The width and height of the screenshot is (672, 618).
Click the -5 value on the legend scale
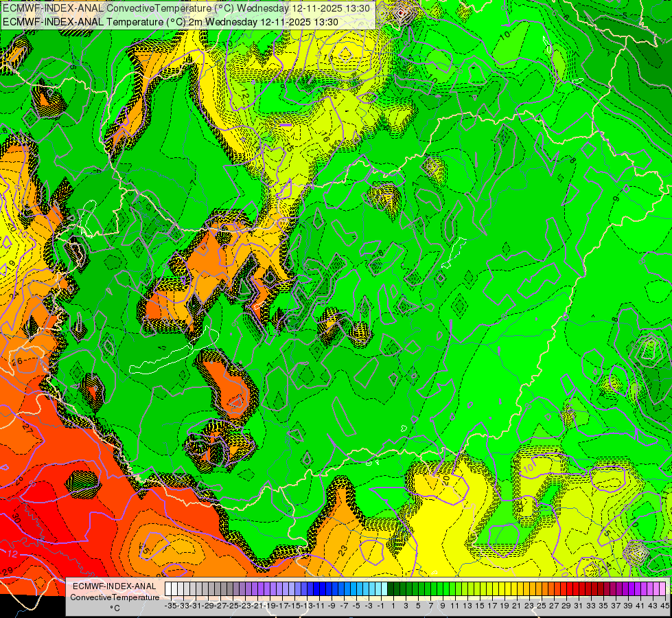pos(356,606)
